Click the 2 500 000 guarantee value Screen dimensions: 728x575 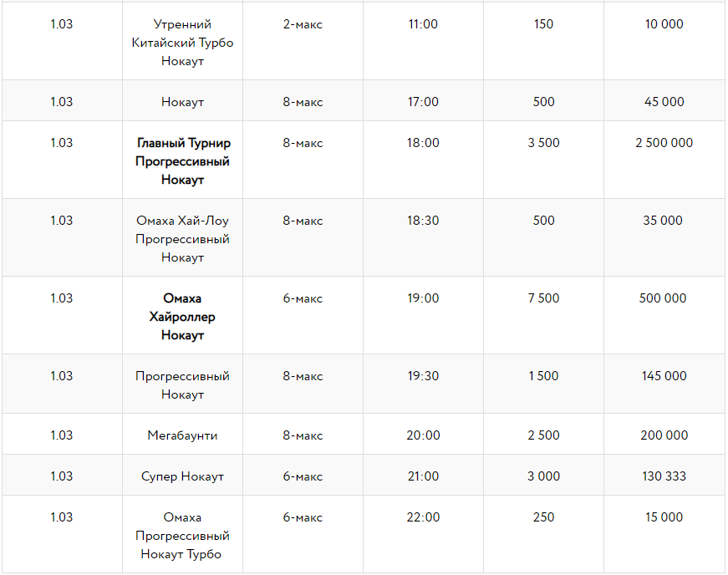(x=664, y=143)
